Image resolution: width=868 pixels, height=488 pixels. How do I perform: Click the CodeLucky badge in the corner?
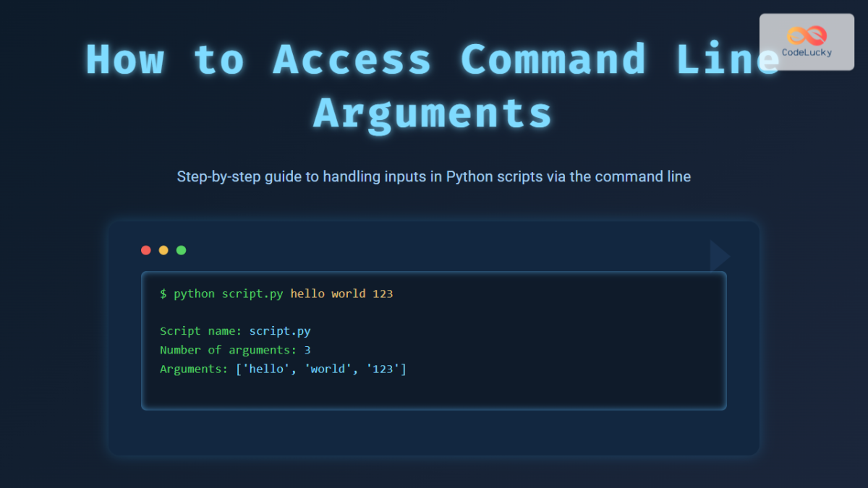[x=807, y=42]
